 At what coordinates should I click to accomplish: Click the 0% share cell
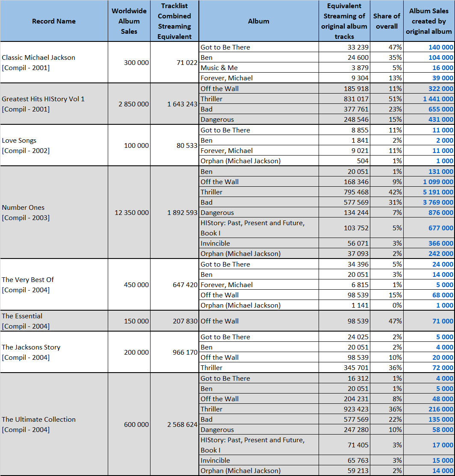click(x=387, y=305)
